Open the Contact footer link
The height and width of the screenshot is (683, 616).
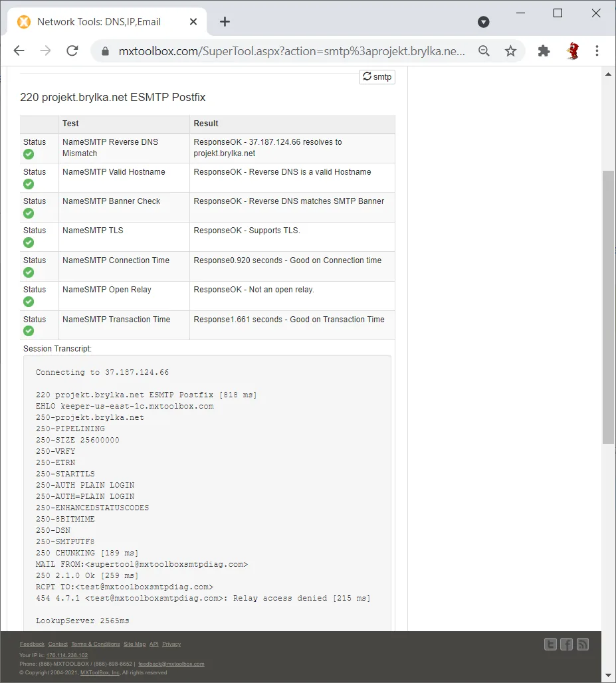(58, 644)
